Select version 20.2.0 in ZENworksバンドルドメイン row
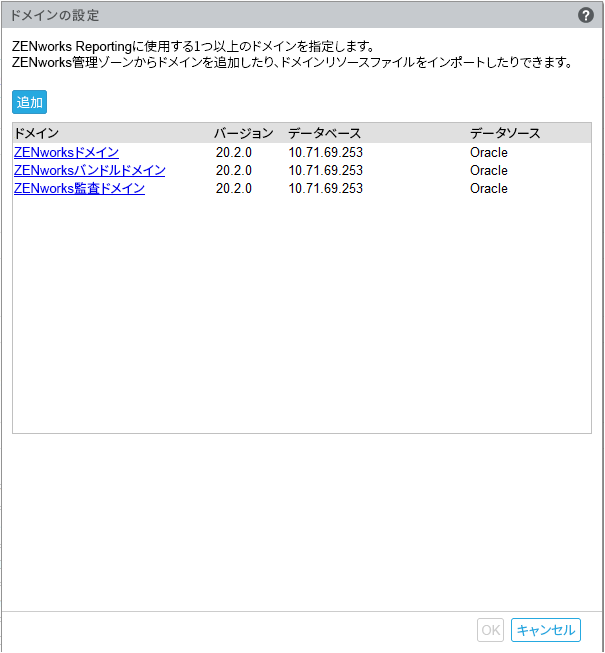This screenshot has height=653, width=605. [x=234, y=170]
